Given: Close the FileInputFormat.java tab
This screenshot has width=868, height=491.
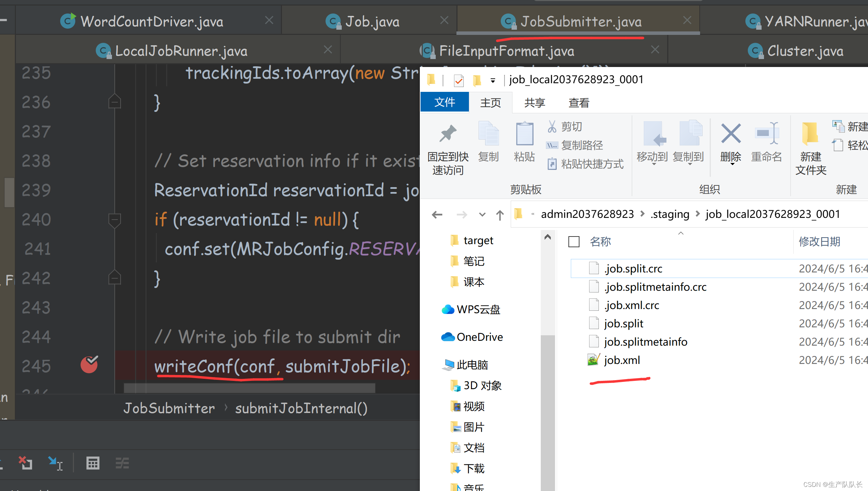Looking at the screenshot, I should (655, 50).
